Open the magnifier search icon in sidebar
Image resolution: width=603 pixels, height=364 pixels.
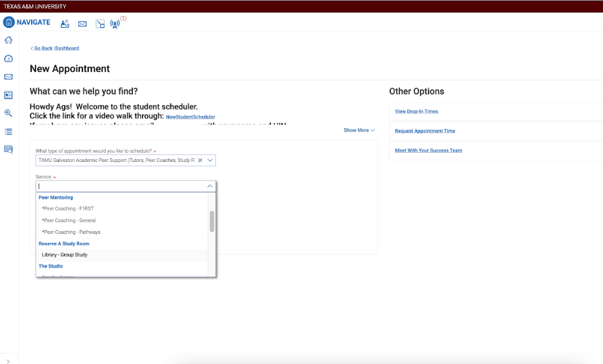(8, 113)
